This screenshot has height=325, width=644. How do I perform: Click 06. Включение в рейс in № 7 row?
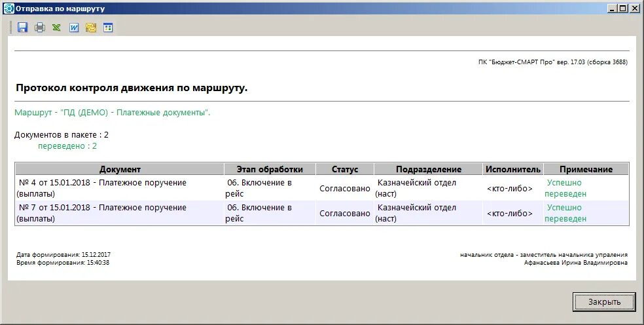coord(270,213)
